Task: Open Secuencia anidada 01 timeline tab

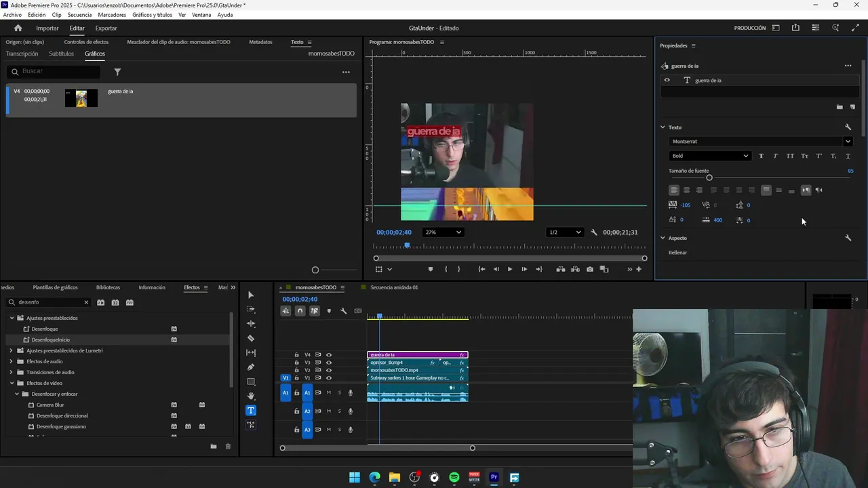Action: click(394, 287)
